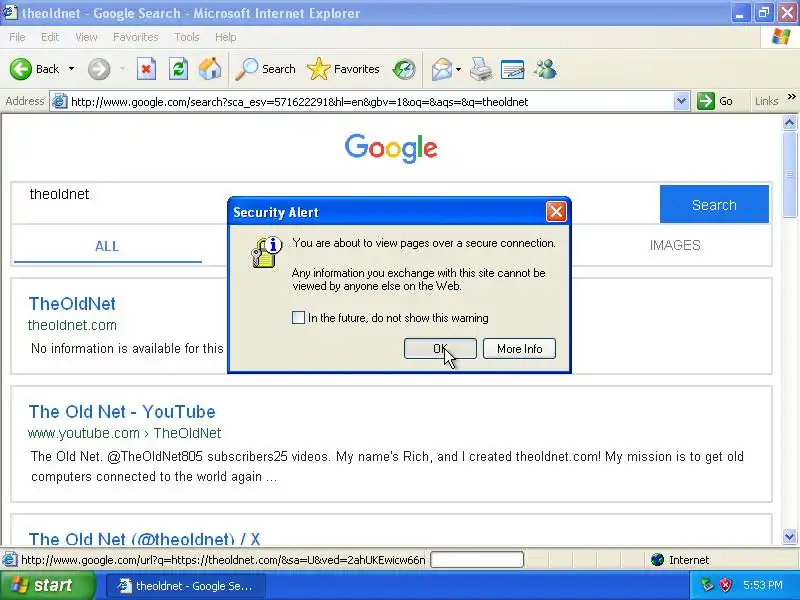Go to Home page icon
800x600 pixels.
coord(210,69)
